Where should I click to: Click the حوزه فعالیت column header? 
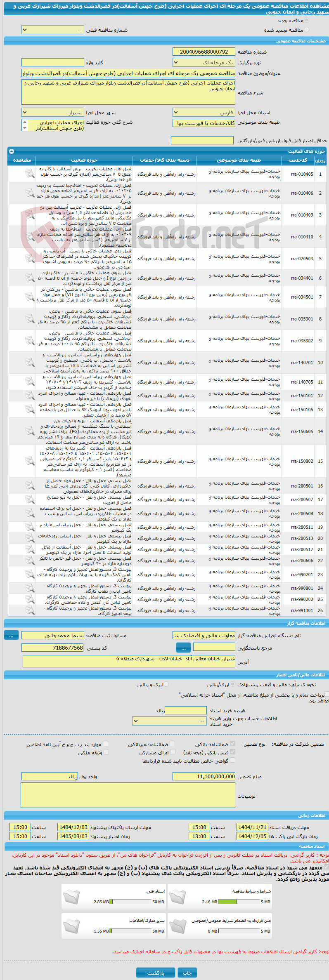coord(84,160)
